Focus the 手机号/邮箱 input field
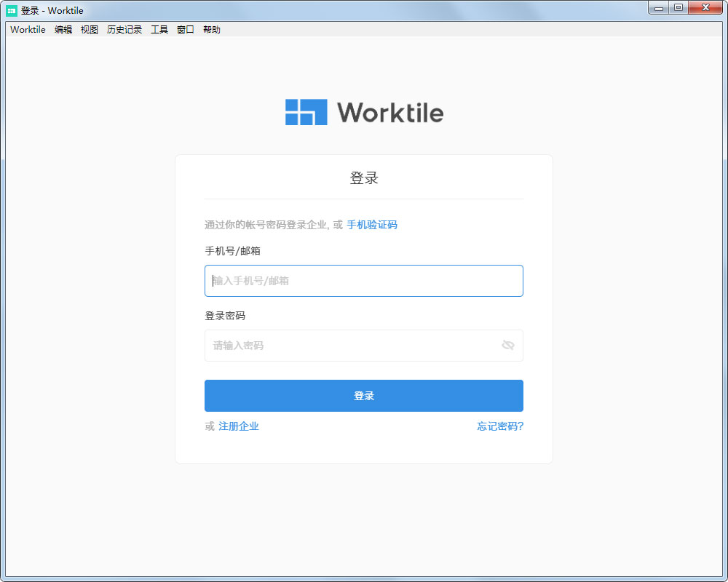Screen dimensions: 728x582 [x=363, y=281]
